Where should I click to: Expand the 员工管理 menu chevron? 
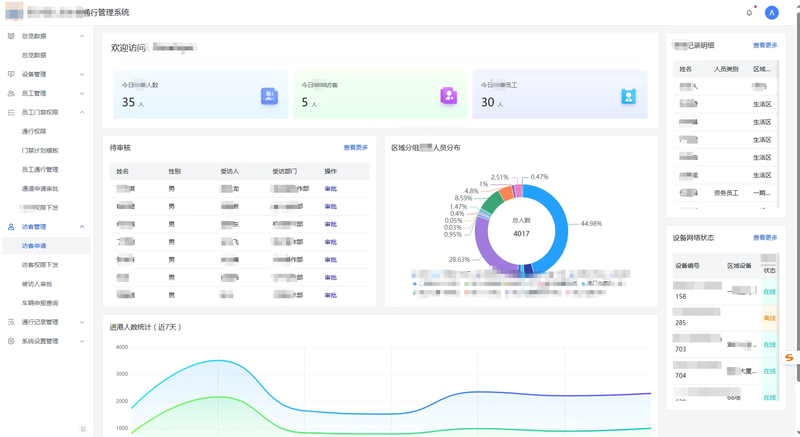pyautogui.click(x=82, y=93)
